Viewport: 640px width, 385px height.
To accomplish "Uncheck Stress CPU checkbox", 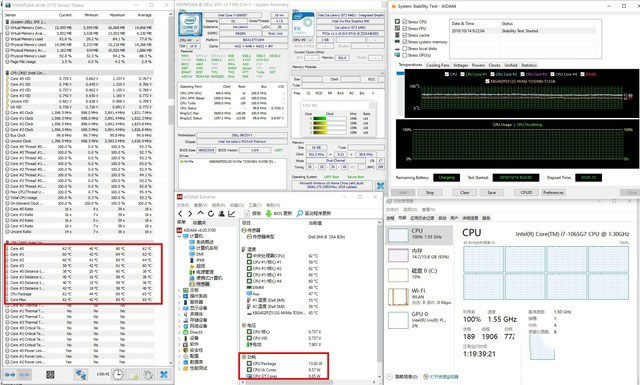I will (x=404, y=22).
